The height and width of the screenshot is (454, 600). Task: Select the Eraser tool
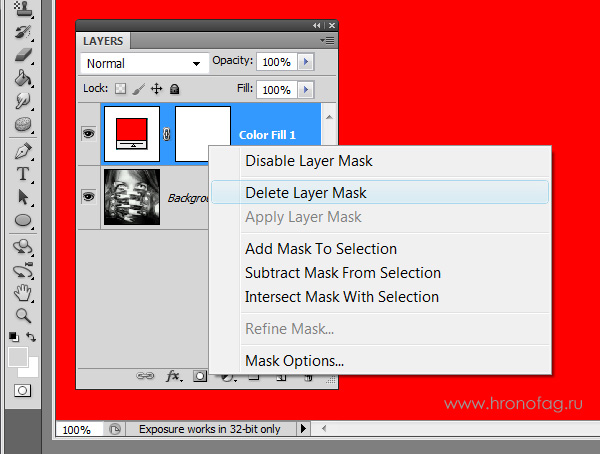(x=23, y=55)
